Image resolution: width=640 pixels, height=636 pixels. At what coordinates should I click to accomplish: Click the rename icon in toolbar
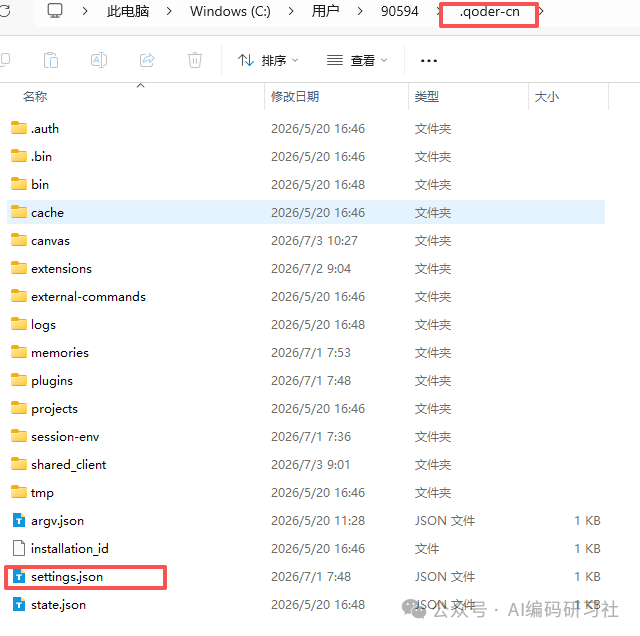pos(99,60)
